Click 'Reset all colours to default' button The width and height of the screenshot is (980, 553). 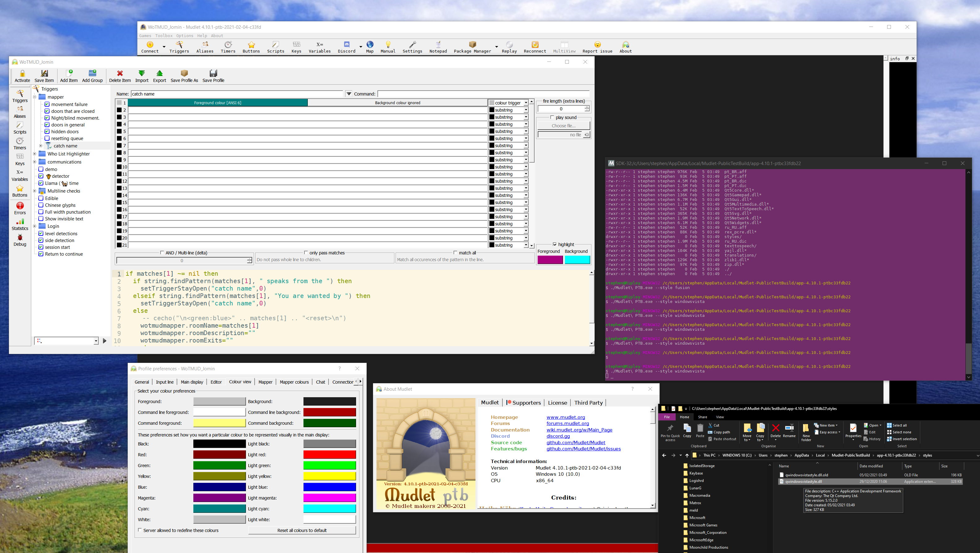pos(302,530)
